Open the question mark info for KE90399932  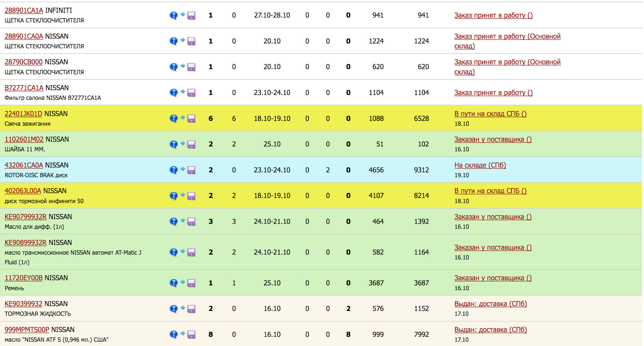coord(173,309)
